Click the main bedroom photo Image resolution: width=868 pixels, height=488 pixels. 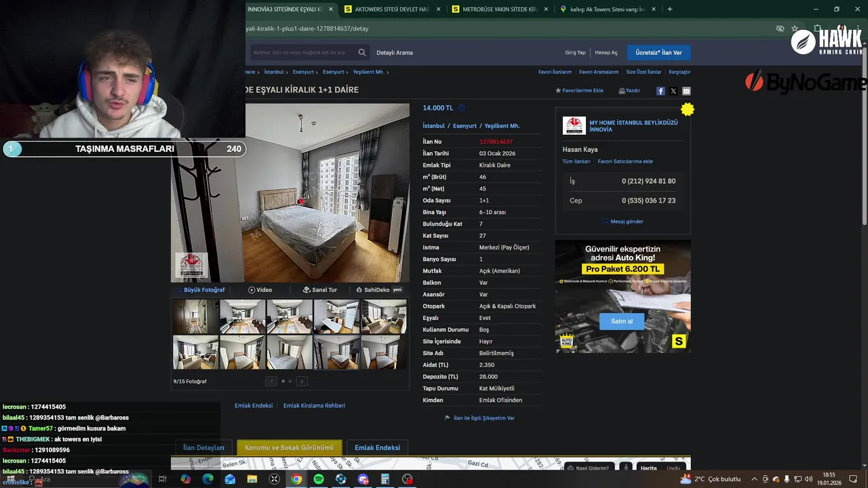pos(290,192)
